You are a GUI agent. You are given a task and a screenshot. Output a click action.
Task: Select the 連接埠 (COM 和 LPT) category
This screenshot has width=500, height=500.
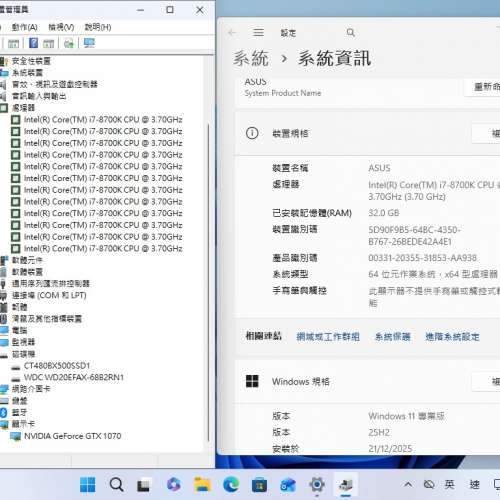pyautogui.click(x=49, y=295)
